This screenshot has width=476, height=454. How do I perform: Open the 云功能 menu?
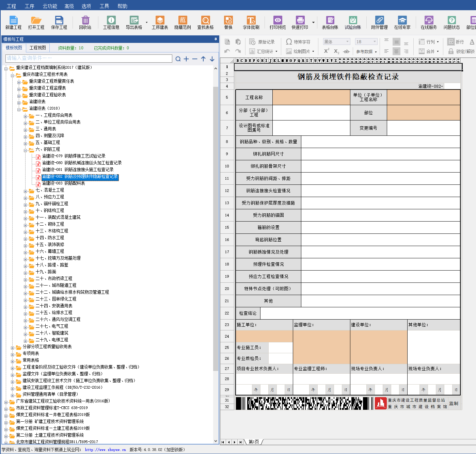[x=50, y=6]
